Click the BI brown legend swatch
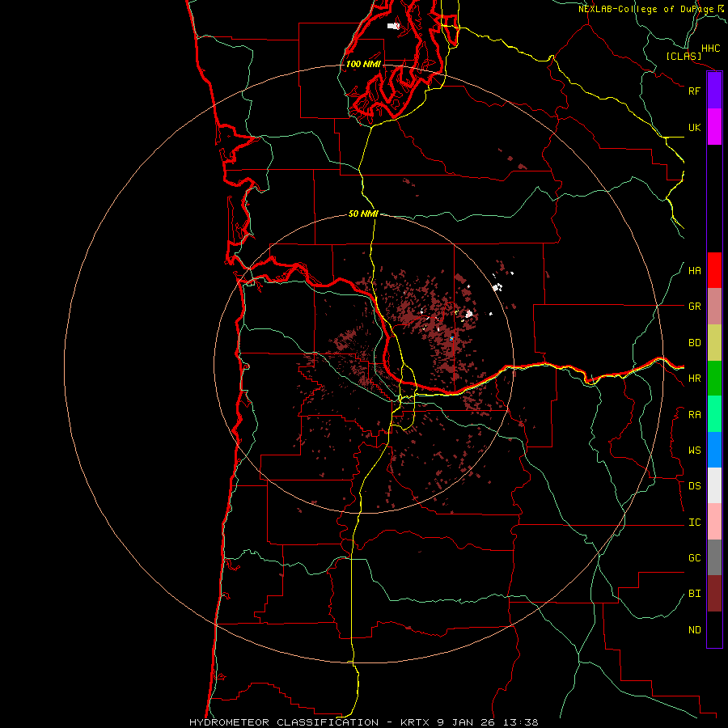Image resolution: width=728 pixels, height=728 pixels. point(714,594)
